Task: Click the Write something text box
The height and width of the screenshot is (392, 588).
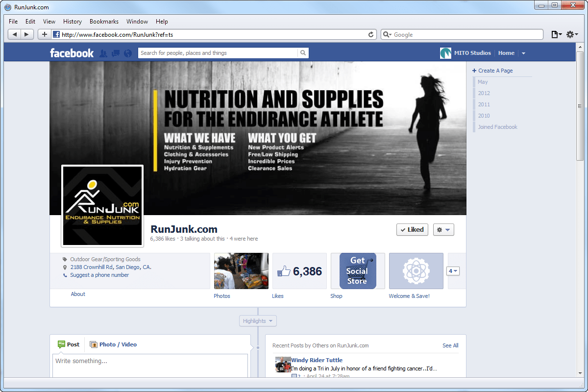Action: (150, 365)
